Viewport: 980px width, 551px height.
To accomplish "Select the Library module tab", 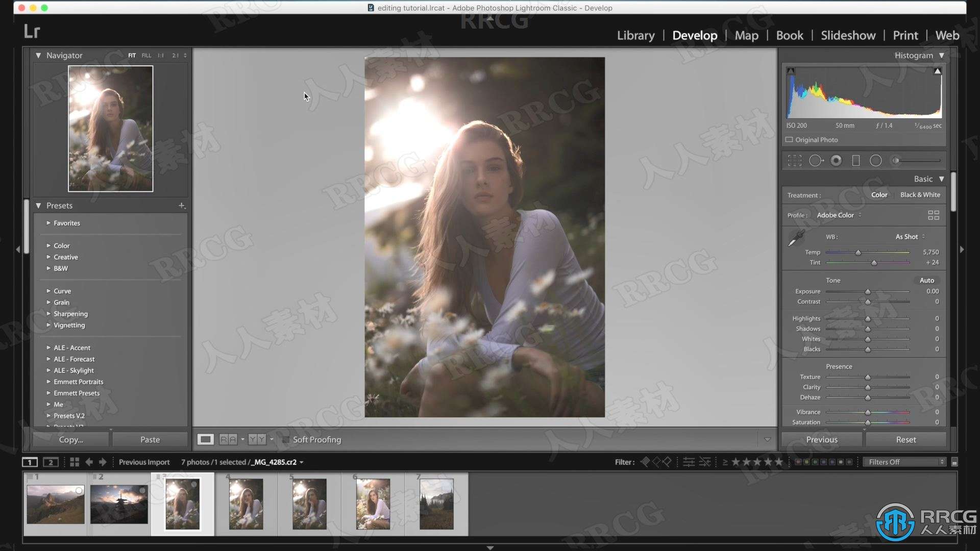I will coord(635,35).
